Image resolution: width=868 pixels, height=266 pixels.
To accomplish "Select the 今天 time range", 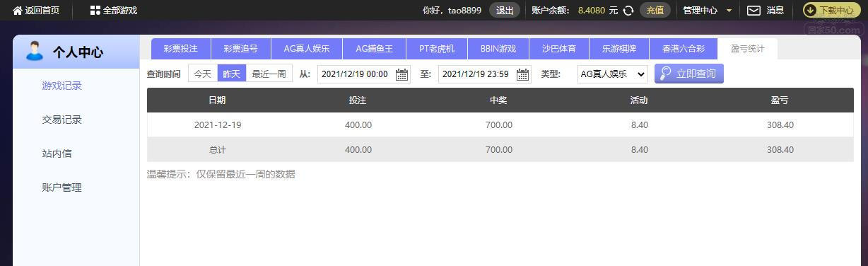I will [203, 74].
